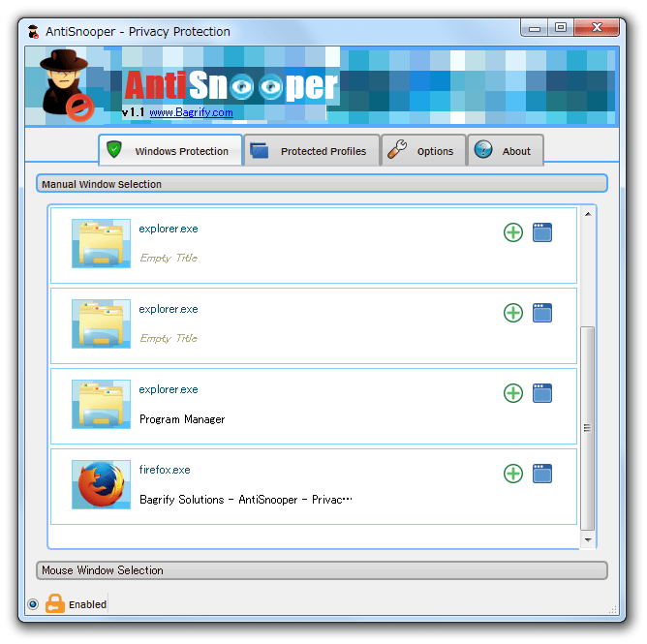The height and width of the screenshot is (644, 647).
Task: Click the AntiSnooper title bar app icon
Action: [34, 31]
